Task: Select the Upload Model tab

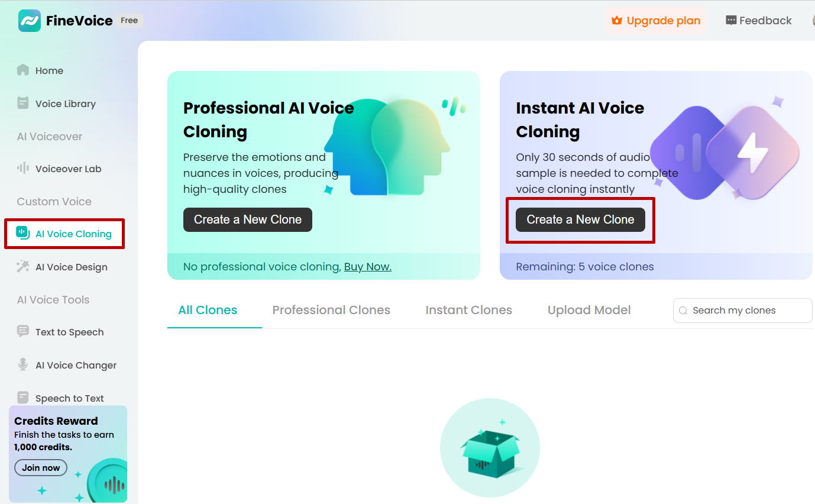Action: 589,310
